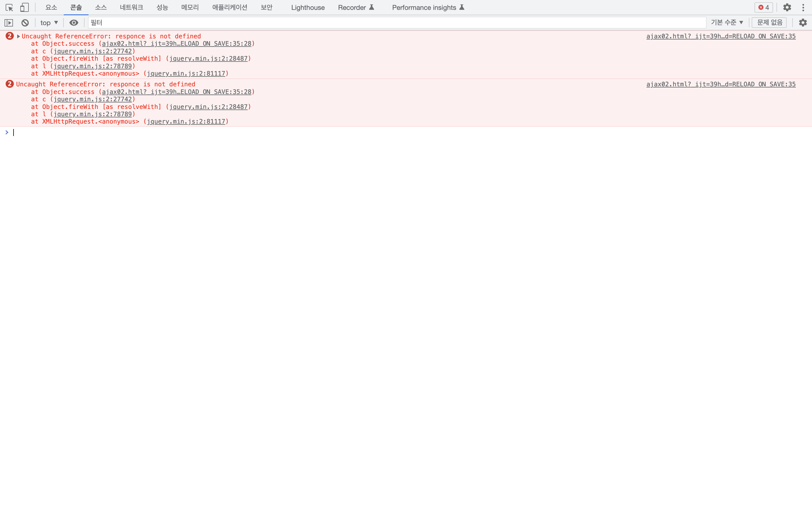Open first error's ajax02.html source link on right
812x508 pixels.
tap(721, 36)
